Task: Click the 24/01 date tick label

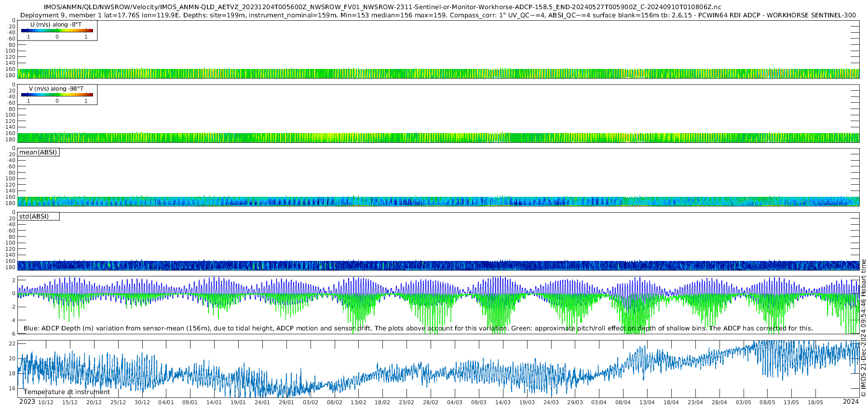Action: tap(262, 402)
